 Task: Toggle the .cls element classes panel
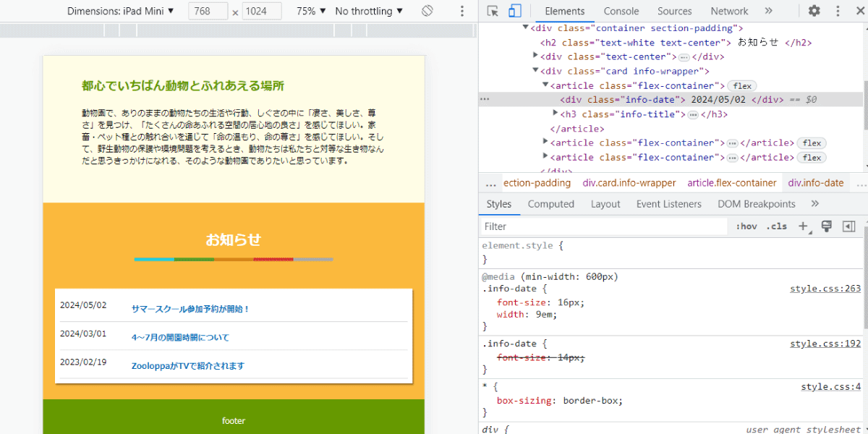[x=778, y=226]
